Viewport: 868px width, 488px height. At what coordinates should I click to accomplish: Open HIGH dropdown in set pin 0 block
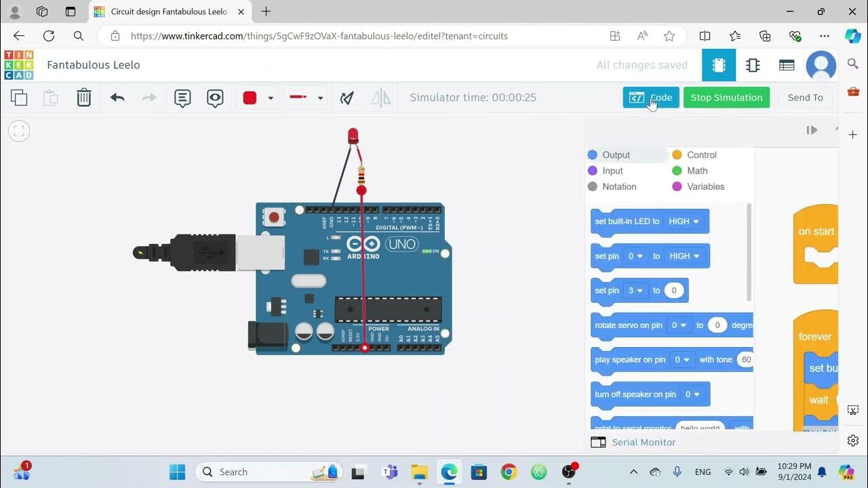point(684,256)
